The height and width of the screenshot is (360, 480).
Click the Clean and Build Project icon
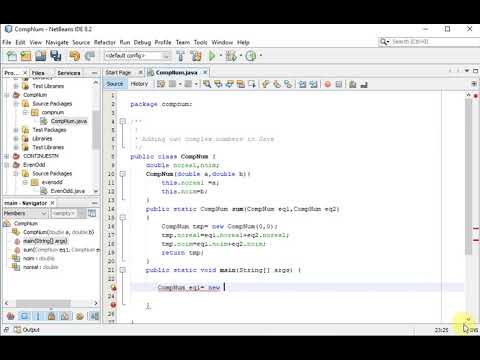(x=196, y=56)
